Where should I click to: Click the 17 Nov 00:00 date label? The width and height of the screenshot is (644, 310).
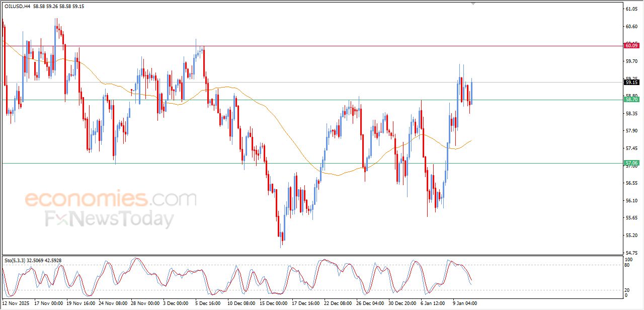click(49, 303)
